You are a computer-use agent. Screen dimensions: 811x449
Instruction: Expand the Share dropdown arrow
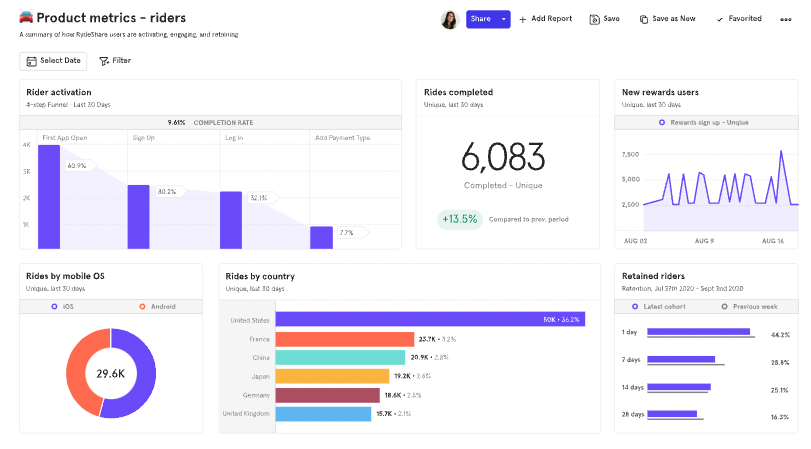(504, 19)
